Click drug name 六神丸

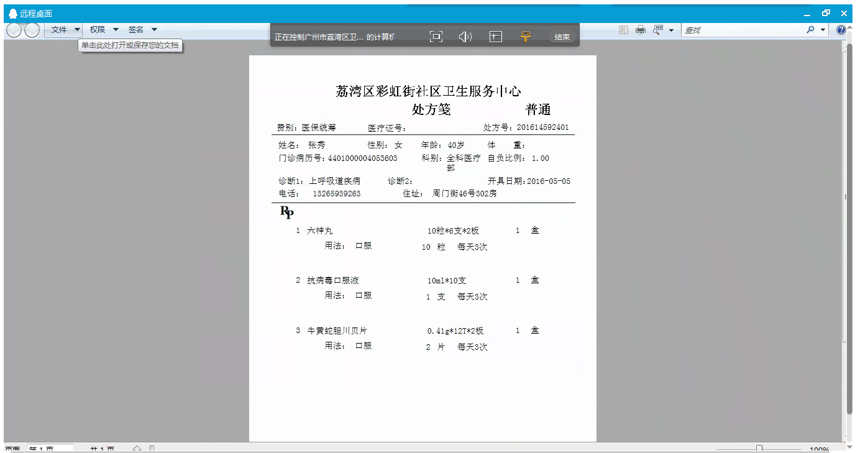(x=320, y=231)
